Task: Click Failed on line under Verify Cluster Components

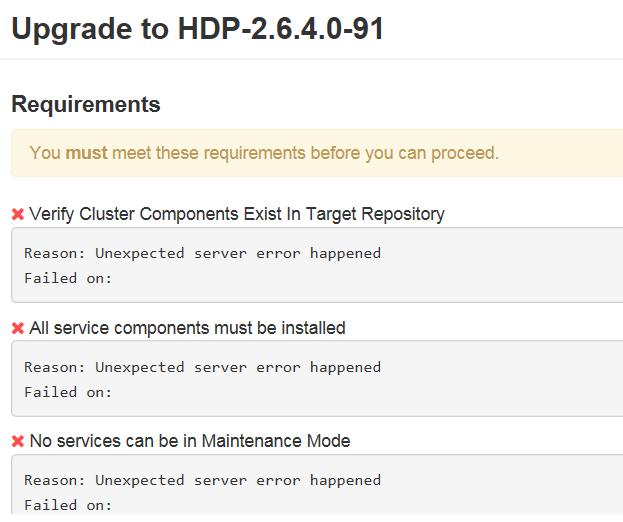Action: click(x=68, y=278)
